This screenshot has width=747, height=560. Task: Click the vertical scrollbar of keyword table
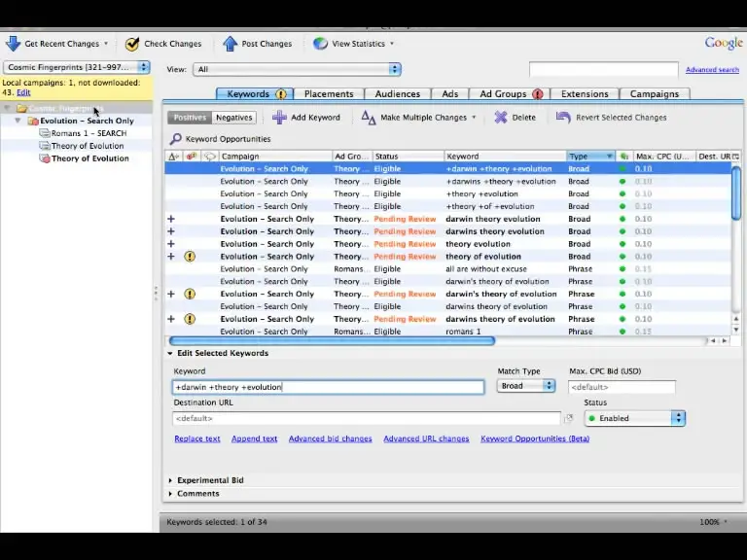click(736, 193)
